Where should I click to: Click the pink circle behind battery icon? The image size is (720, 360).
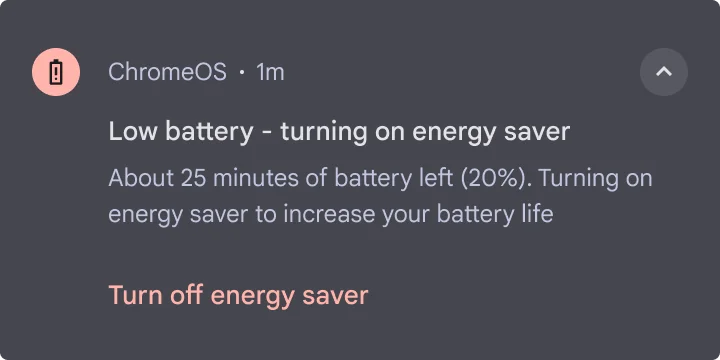[56, 72]
